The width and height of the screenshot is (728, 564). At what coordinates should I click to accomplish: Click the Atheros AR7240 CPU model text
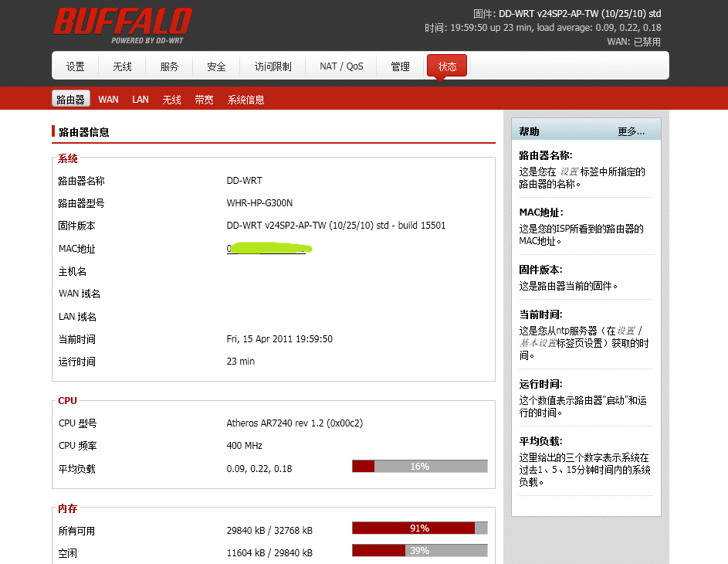[x=295, y=423]
